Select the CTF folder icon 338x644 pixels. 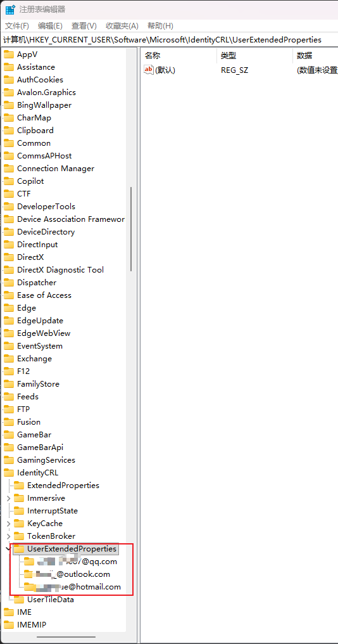(9, 194)
